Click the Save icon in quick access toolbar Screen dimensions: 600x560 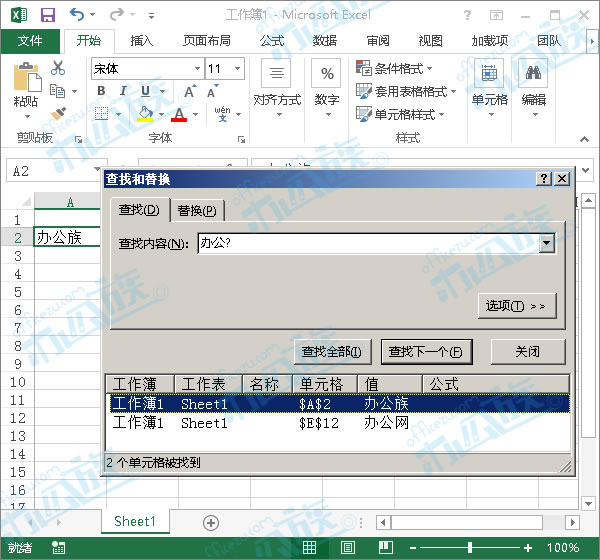[x=47, y=15]
